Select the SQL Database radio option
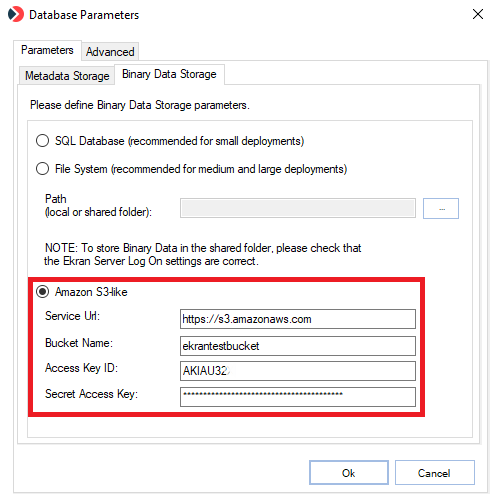Screen dimensions: 493x496 coord(42,141)
